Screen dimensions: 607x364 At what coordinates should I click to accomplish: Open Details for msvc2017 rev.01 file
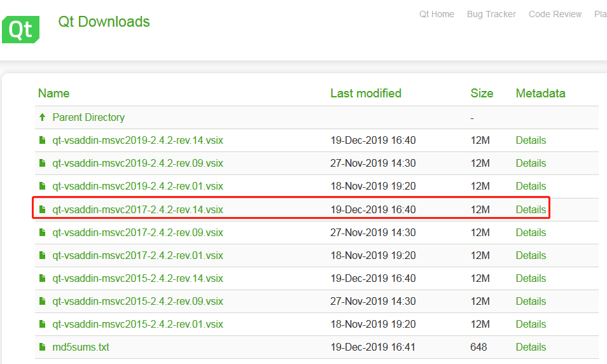point(531,255)
